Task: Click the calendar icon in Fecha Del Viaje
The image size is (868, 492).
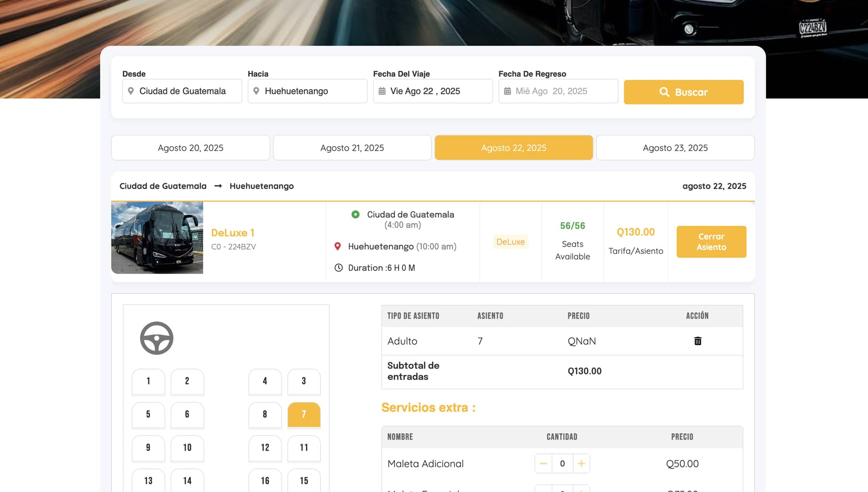Action: pos(382,91)
